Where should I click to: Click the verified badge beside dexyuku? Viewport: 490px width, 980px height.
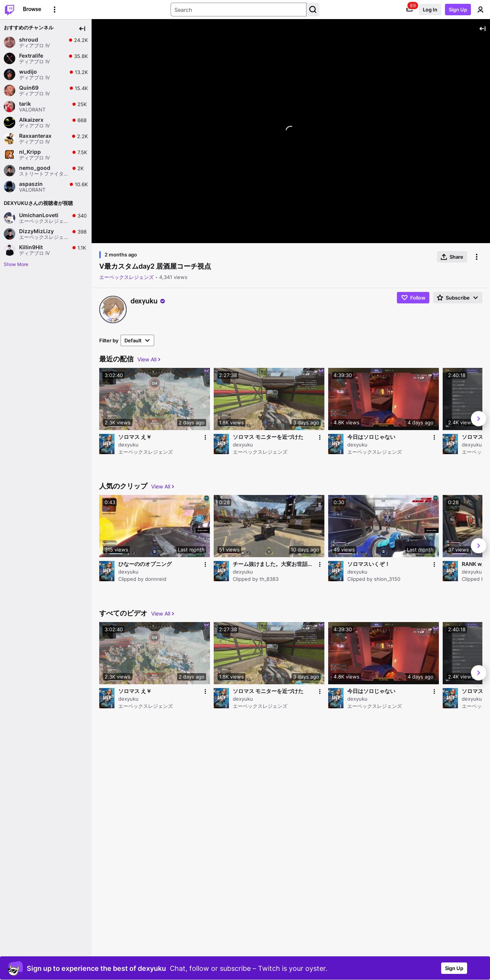[163, 301]
